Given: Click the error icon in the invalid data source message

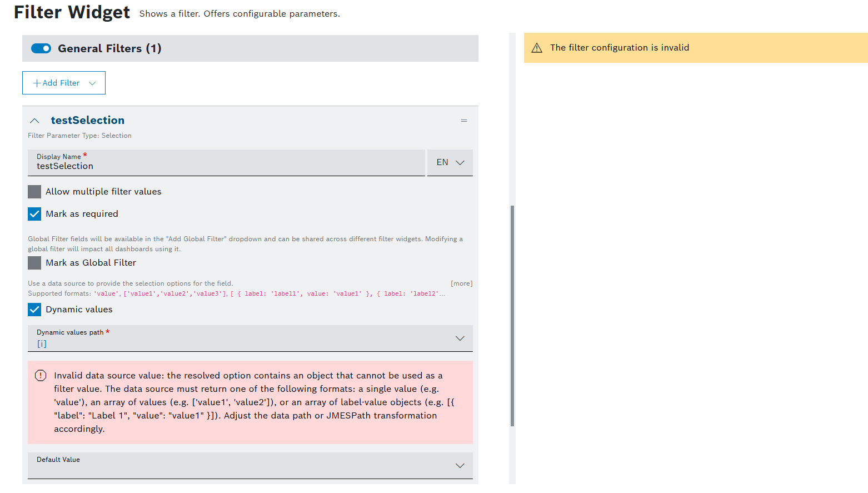Looking at the screenshot, I should click(41, 376).
